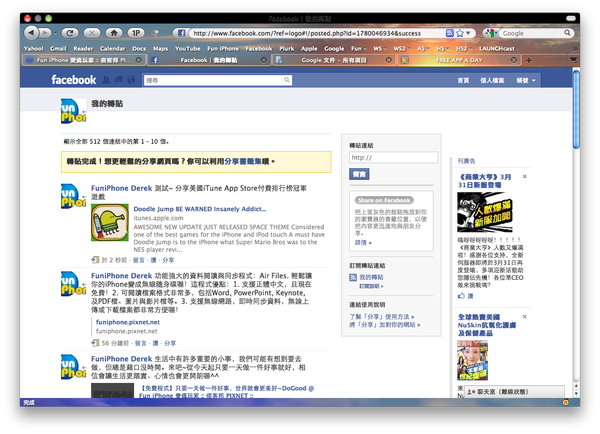Image resolution: width=600 pixels, height=434 pixels.
Task: Open the WS bookmarks folder dropdown
Action: coord(380,49)
